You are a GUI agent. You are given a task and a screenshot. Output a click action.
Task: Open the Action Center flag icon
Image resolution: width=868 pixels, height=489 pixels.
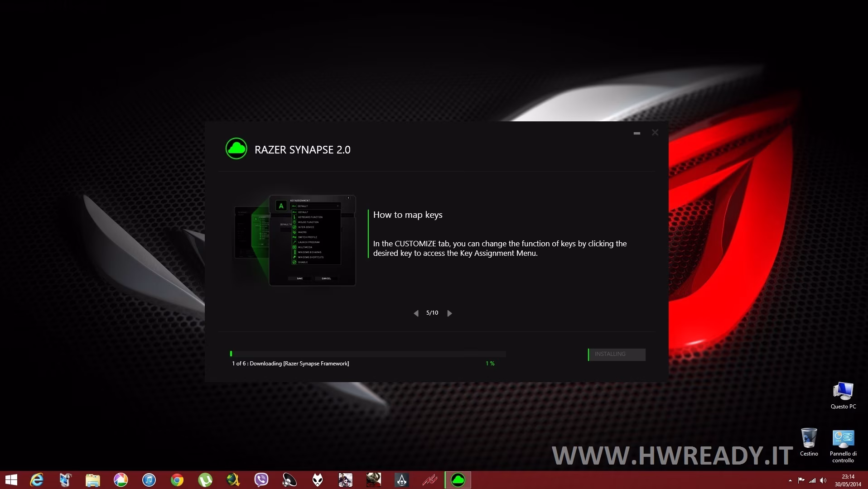coord(801,480)
